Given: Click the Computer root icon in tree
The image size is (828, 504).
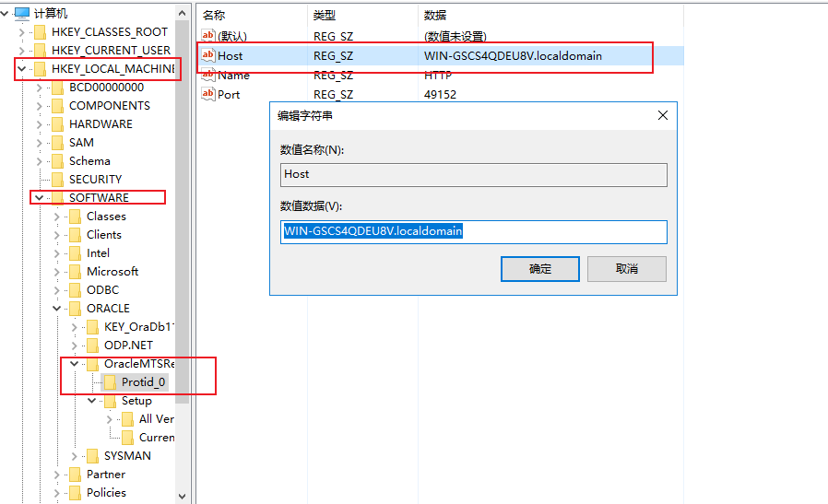Looking at the screenshot, I should click(22, 13).
